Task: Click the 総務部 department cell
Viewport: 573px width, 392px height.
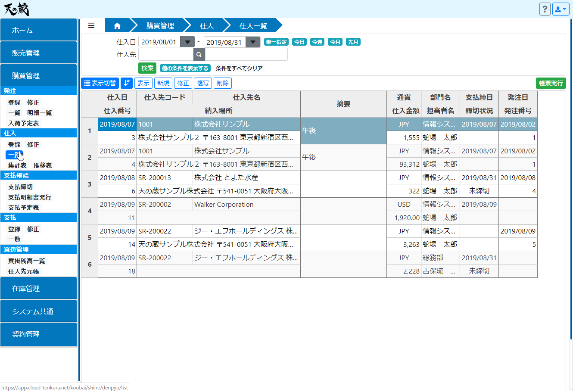Action: (x=441, y=258)
